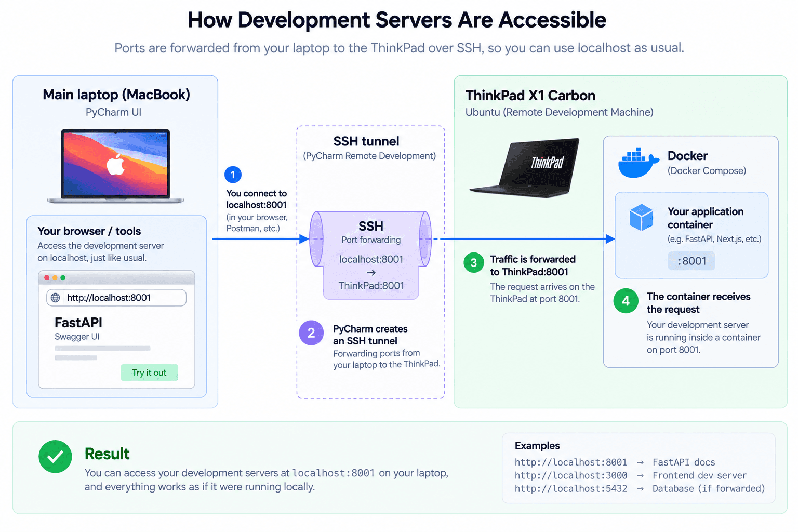Image resolution: width=798 pixels, height=532 pixels.
Task: Click the 'How Development Servers Are Accessible' title
Action: (397, 20)
